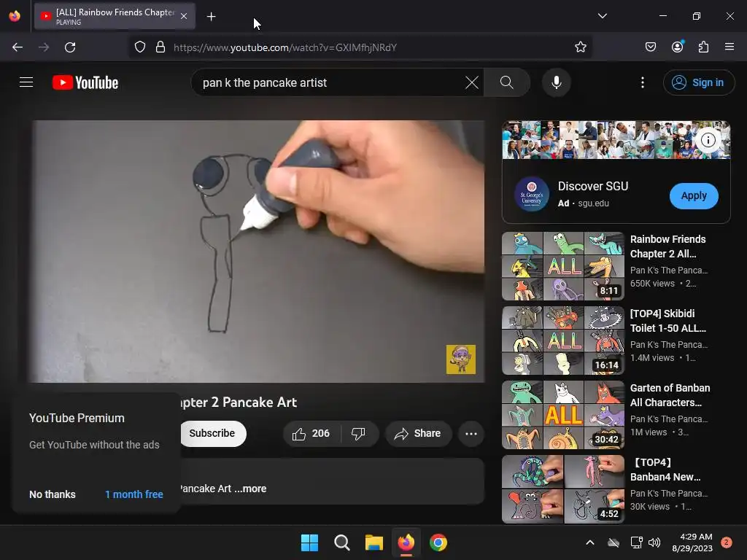
Task: Click the ad info icon
Action: click(708, 140)
